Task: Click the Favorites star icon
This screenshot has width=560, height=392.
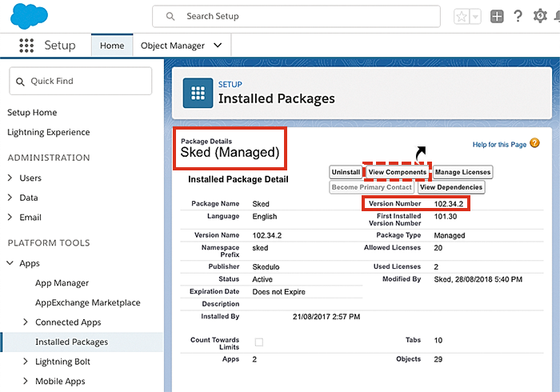Action: click(x=462, y=17)
